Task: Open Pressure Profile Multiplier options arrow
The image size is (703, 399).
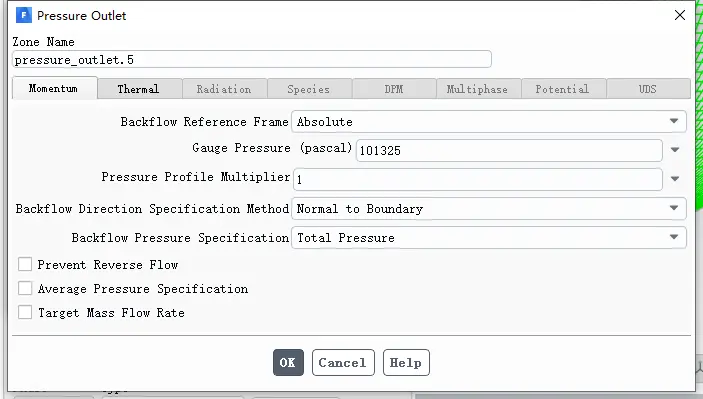Action: pos(675,179)
